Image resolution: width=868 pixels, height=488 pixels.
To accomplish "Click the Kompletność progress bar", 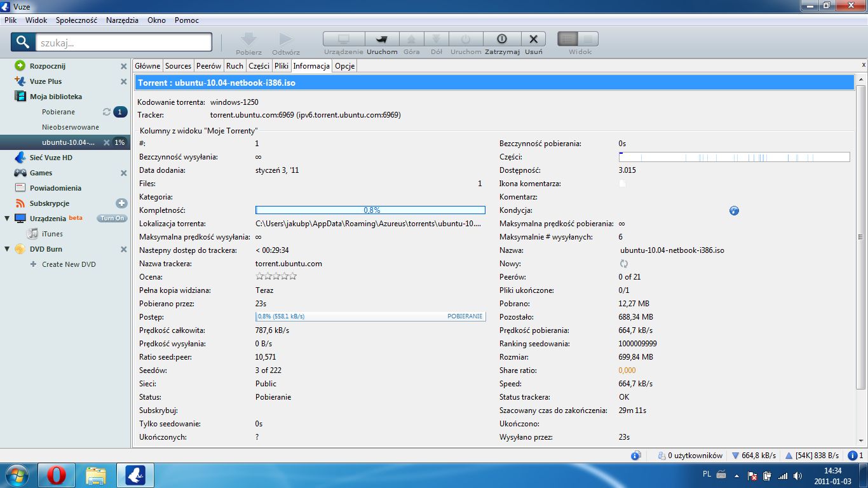I will pos(370,210).
